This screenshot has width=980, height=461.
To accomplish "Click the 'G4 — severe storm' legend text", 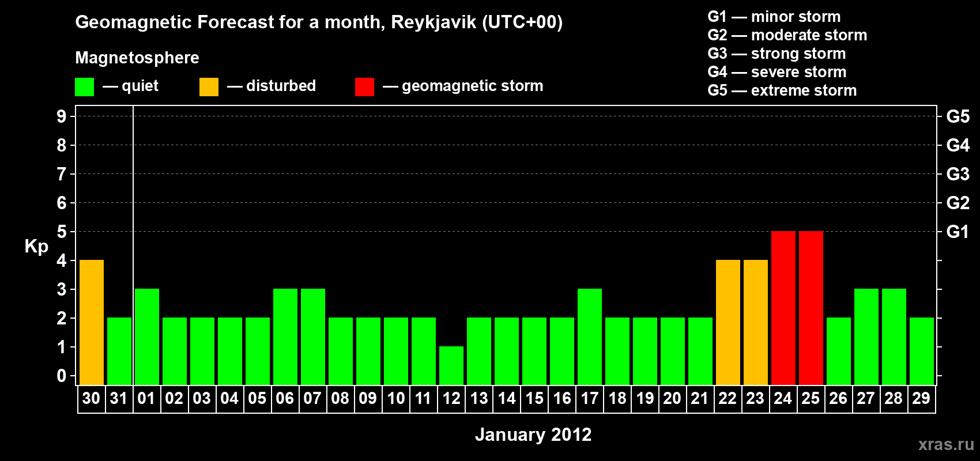I will click(x=777, y=72).
